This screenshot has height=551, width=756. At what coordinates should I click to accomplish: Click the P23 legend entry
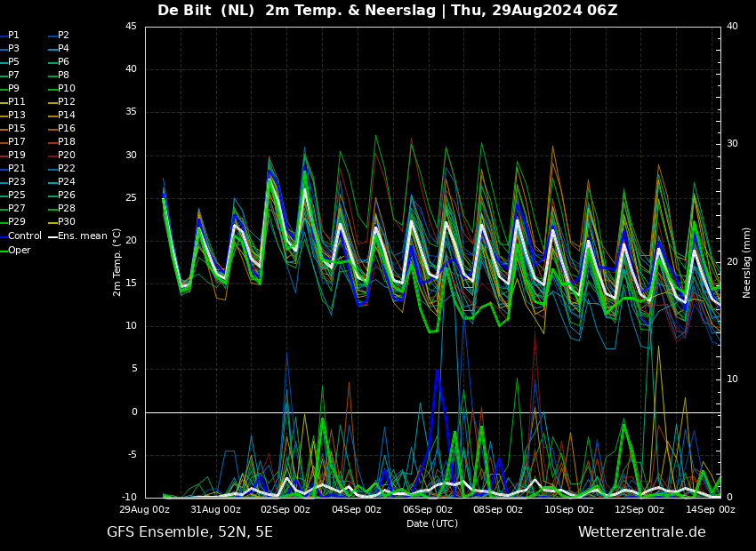click(x=16, y=181)
